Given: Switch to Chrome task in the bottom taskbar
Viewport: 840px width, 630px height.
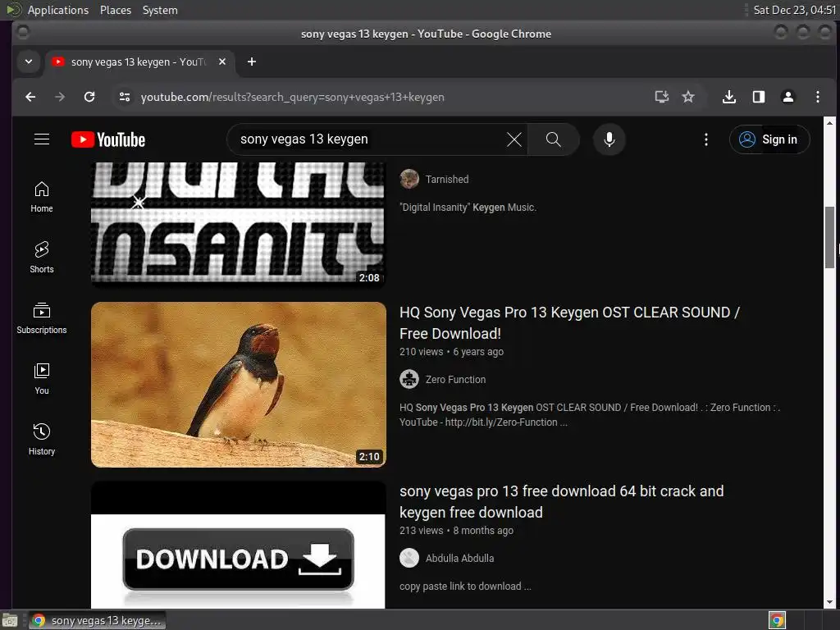Looking at the screenshot, I should (x=97, y=620).
